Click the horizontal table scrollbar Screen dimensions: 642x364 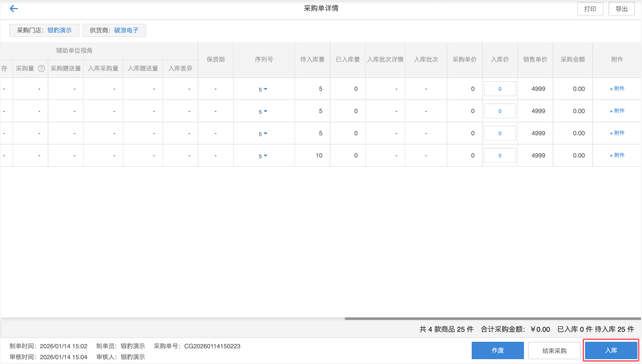click(492, 319)
